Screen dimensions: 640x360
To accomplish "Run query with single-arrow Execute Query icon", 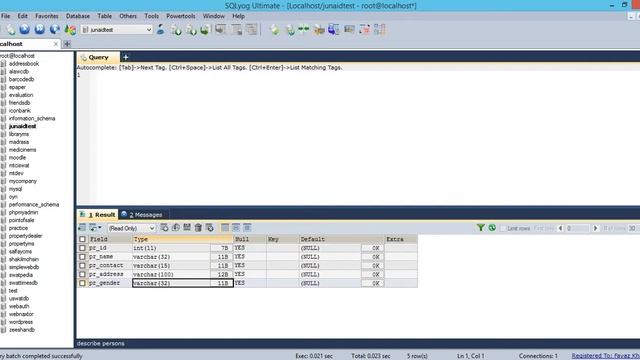I will coord(25,29).
